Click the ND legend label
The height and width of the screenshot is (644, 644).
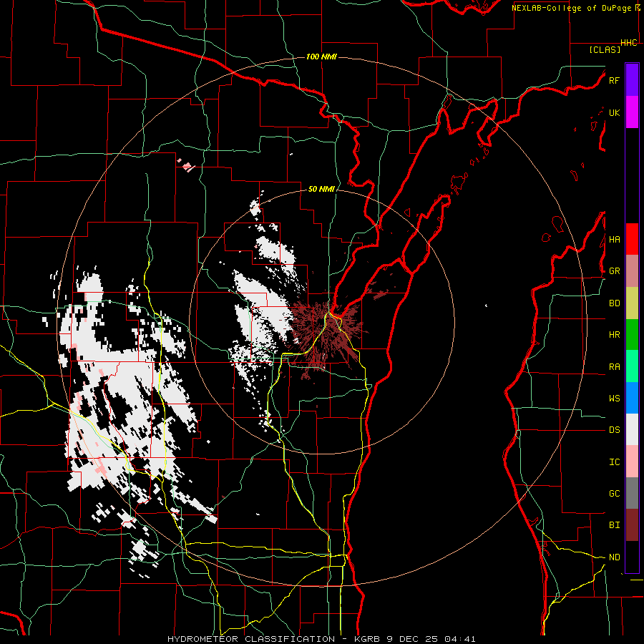pos(614,557)
